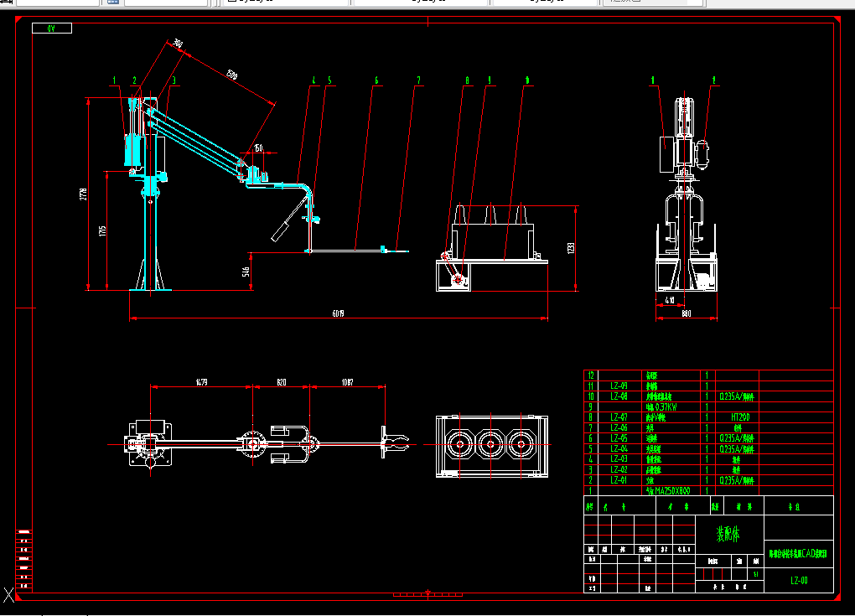Pick the HT200 material cell
The height and width of the screenshot is (616, 855).
click(x=740, y=417)
